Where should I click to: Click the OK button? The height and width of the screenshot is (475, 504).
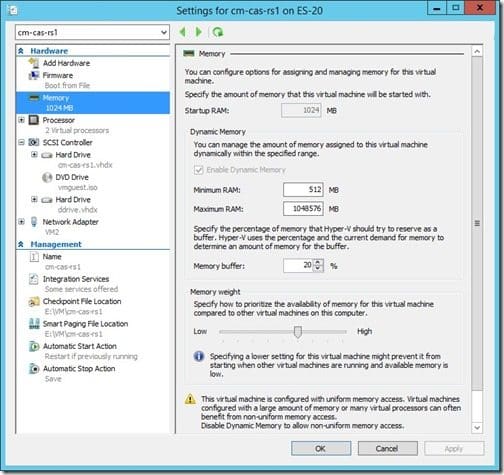[321, 448]
